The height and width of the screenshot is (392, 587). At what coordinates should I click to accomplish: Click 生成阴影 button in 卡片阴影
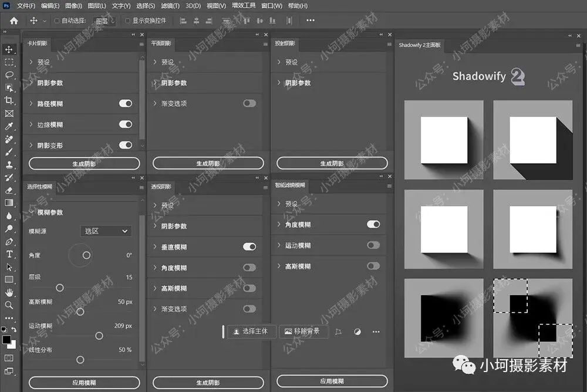pos(84,164)
